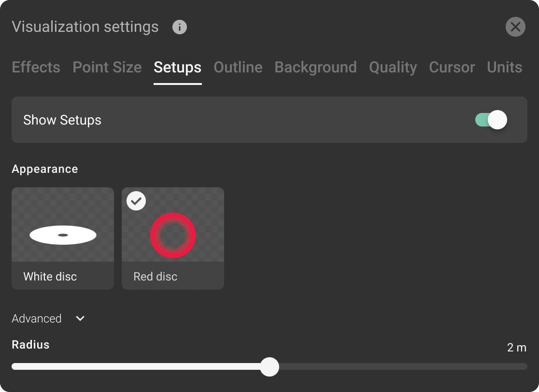The height and width of the screenshot is (392, 539).
Task: Select the Red disc label
Action: click(156, 277)
